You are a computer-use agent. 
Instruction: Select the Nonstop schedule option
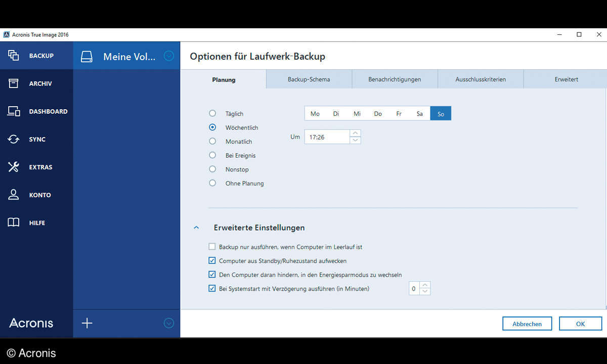click(212, 169)
